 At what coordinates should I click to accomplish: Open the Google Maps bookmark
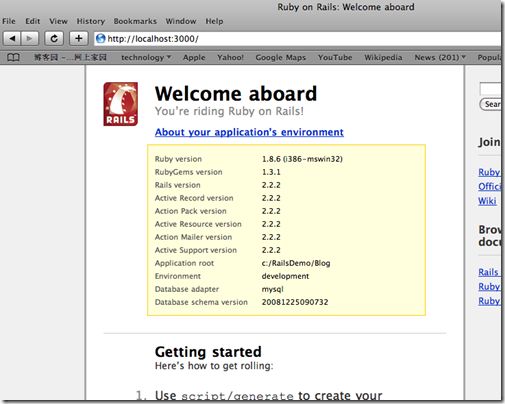281,57
